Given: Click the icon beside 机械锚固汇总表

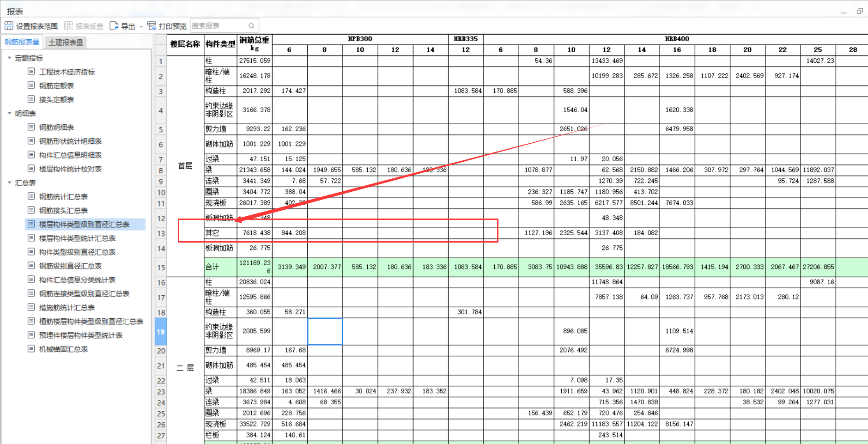Looking at the screenshot, I should 31,349.
